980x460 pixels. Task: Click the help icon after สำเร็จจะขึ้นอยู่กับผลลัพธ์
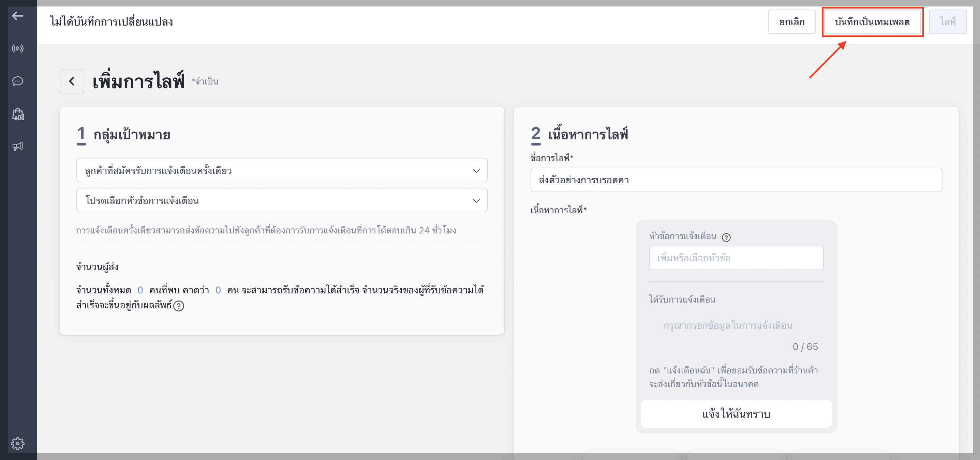coord(178,306)
